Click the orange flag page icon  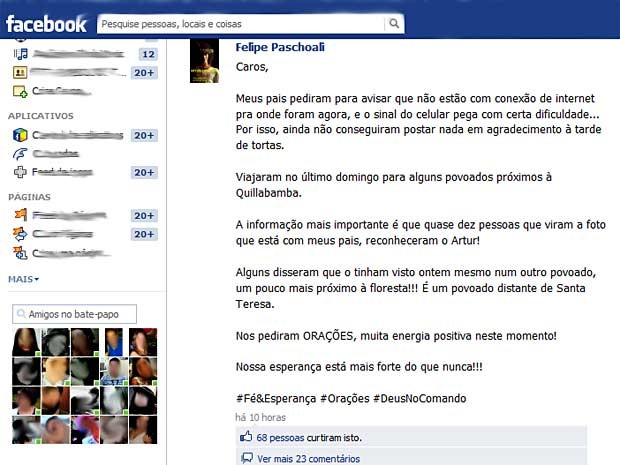(21, 215)
